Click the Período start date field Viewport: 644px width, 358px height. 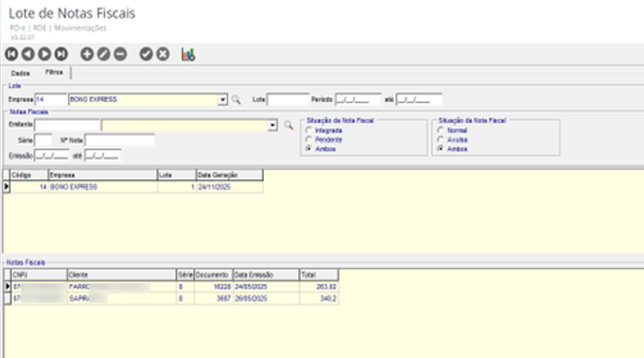click(x=358, y=99)
